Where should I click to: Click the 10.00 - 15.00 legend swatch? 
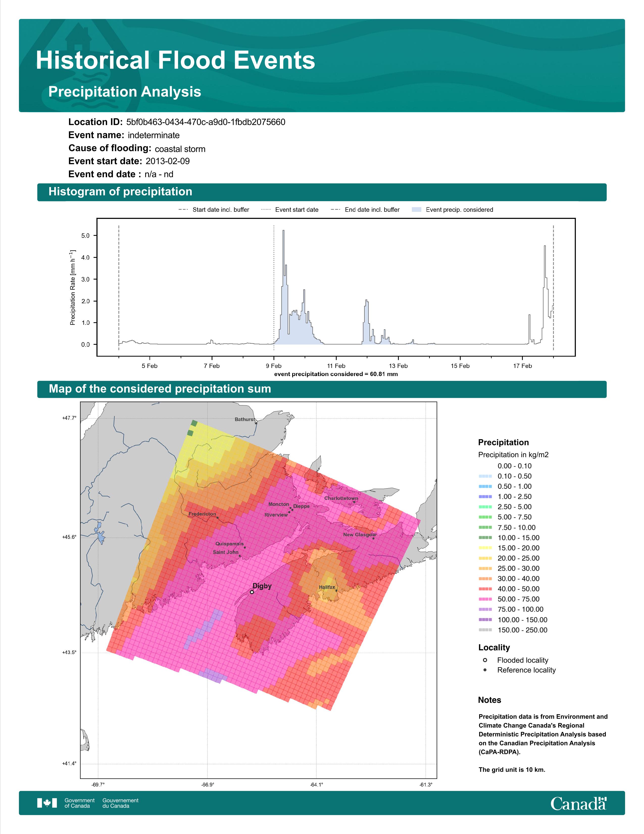(485, 538)
